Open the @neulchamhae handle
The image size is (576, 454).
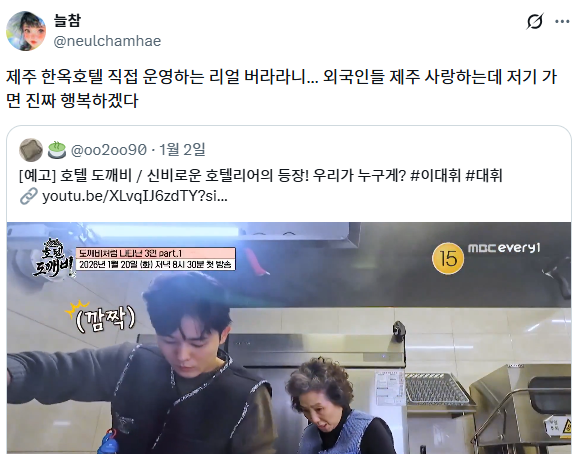(107, 41)
